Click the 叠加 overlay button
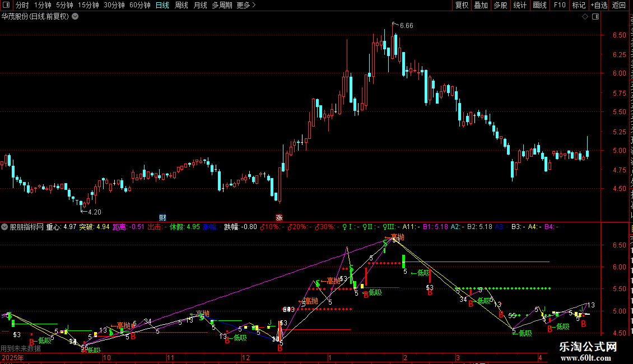This screenshot has width=633, height=364. click(481, 5)
